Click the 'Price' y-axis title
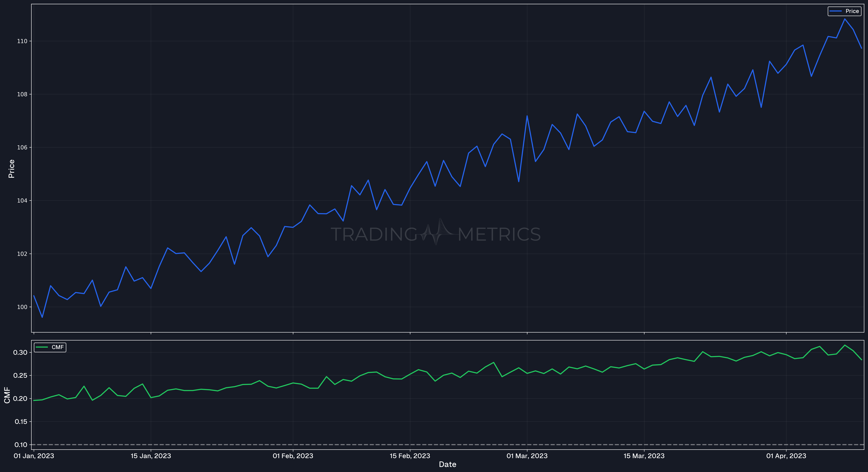Screen dimensions: 868x472 click(x=11, y=169)
